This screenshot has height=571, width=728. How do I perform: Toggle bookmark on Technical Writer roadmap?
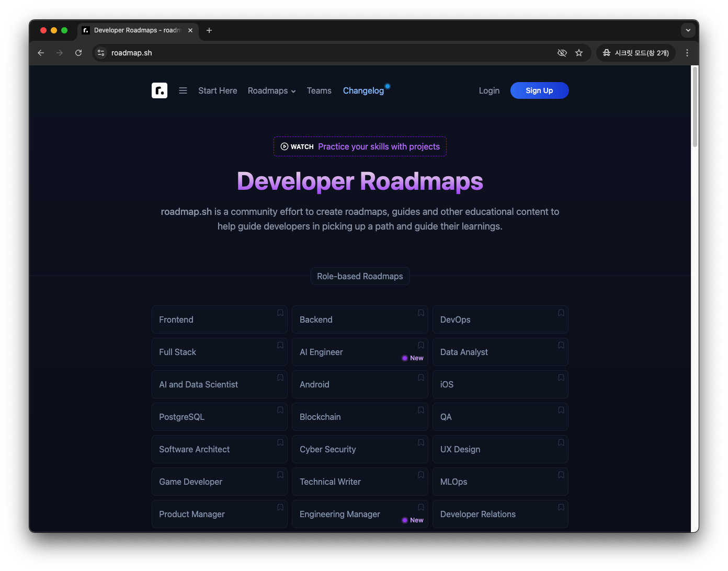click(x=421, y=475)
